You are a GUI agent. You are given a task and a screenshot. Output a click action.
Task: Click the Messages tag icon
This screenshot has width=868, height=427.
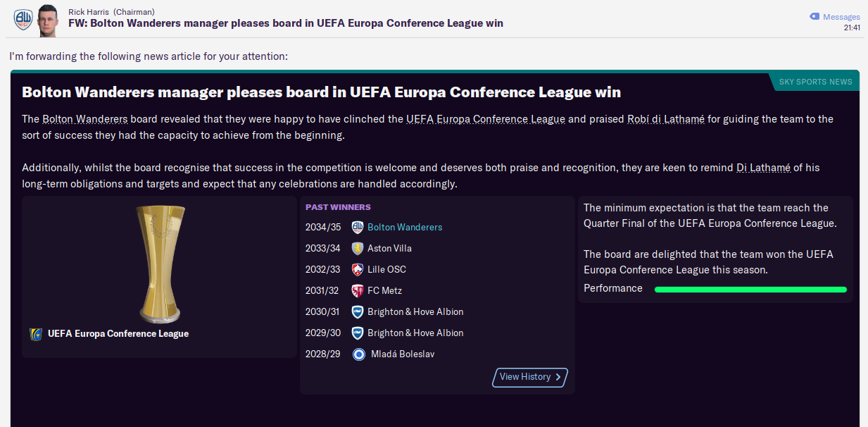[814, 16]
